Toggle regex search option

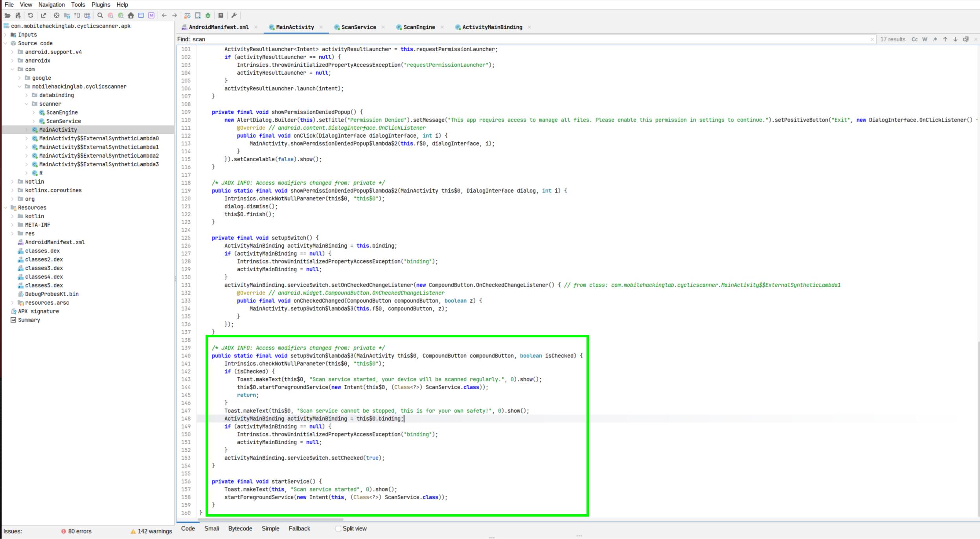coord(935,39)
